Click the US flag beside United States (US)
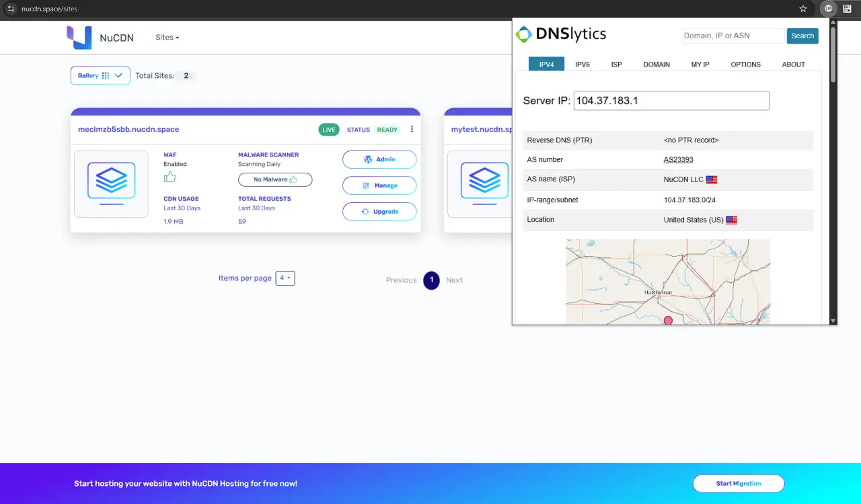 pyautogui.click(x=731, y=220)
